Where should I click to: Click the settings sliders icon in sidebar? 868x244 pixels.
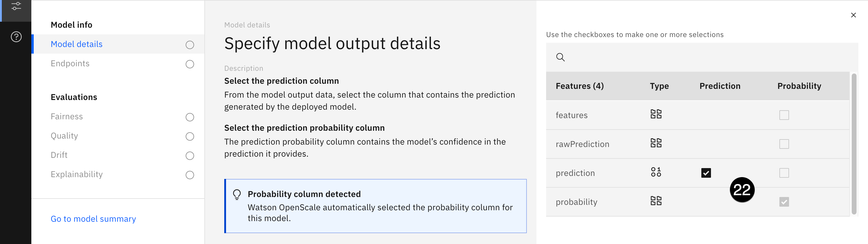click(x=16, y=6)
